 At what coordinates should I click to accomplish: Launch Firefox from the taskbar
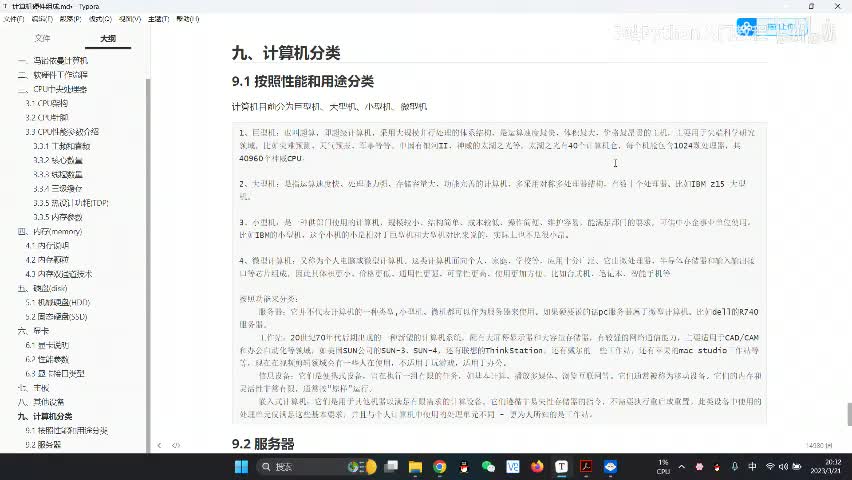click(x=537, y=466)
